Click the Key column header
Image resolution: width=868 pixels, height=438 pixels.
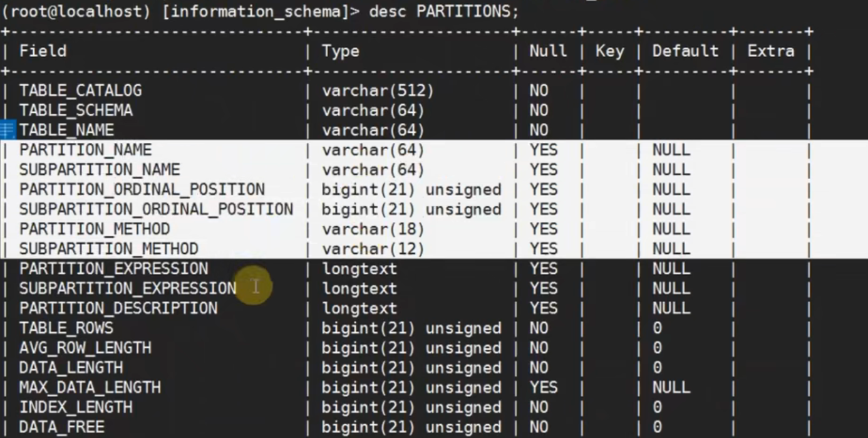pos(609,51)
